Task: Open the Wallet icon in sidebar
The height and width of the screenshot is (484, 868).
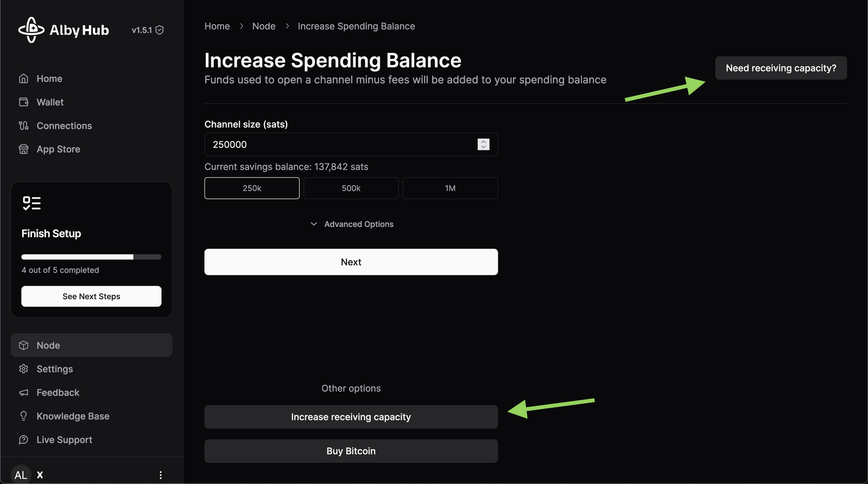Action: tap(24, 102)
